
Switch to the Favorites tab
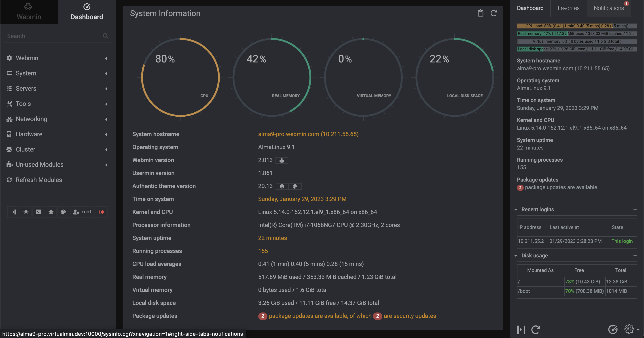pyautogui.click(x=568, y=8)
